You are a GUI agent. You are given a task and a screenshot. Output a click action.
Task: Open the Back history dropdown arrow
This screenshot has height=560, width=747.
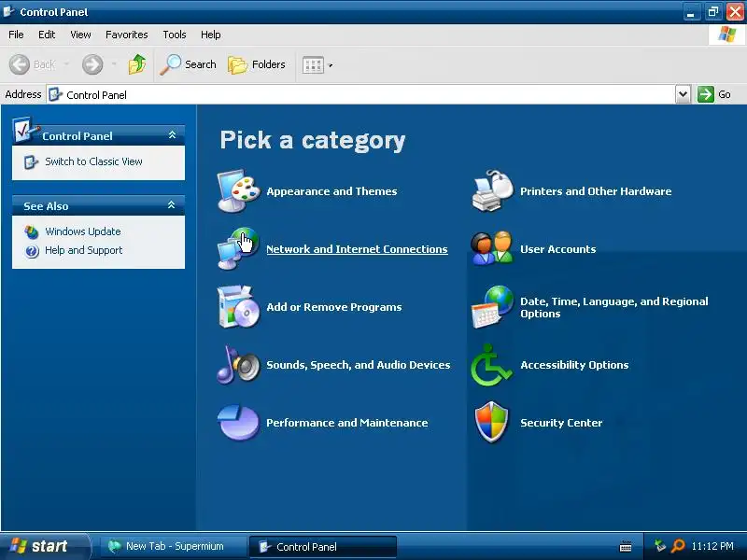(x=66, y=64)
